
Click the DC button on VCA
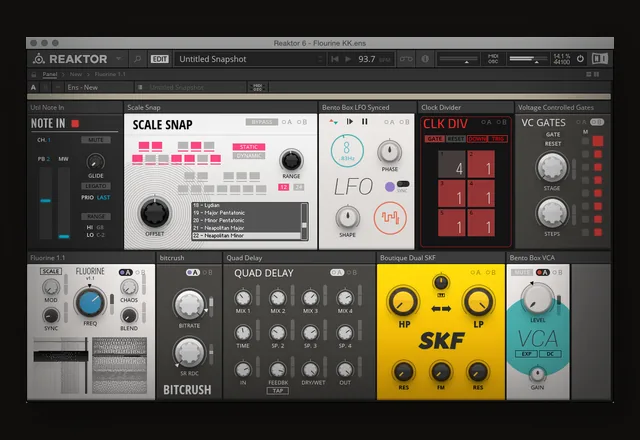coord(550,354)
